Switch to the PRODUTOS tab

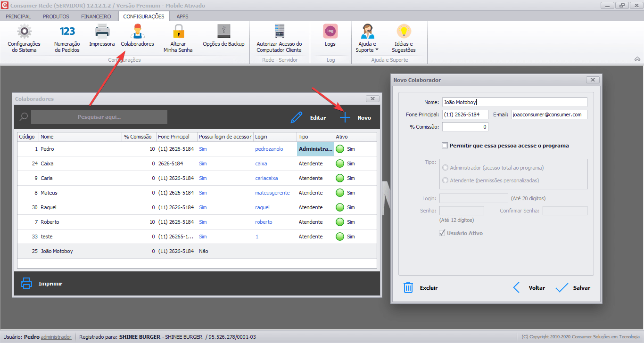pos(56,16)
